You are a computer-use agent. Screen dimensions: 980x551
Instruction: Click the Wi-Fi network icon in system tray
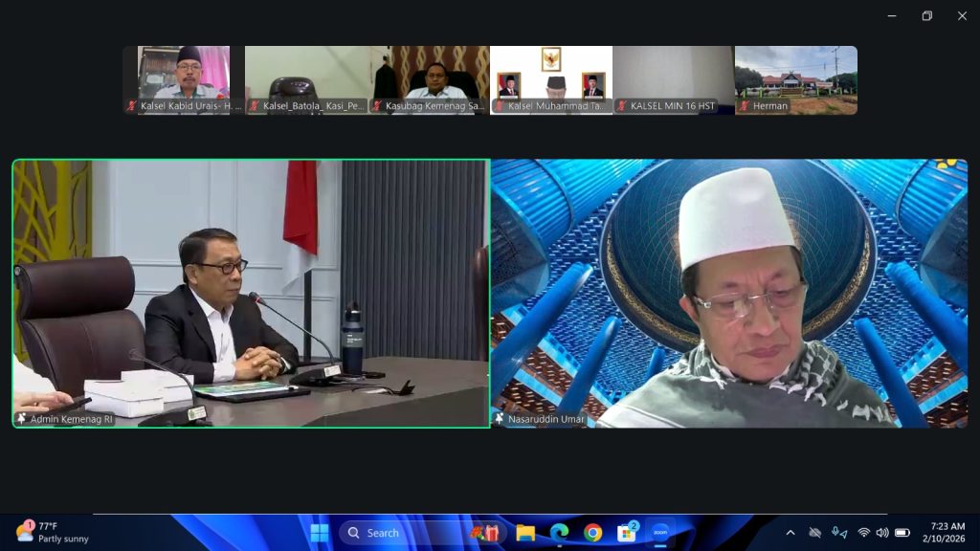coord(863,533)
